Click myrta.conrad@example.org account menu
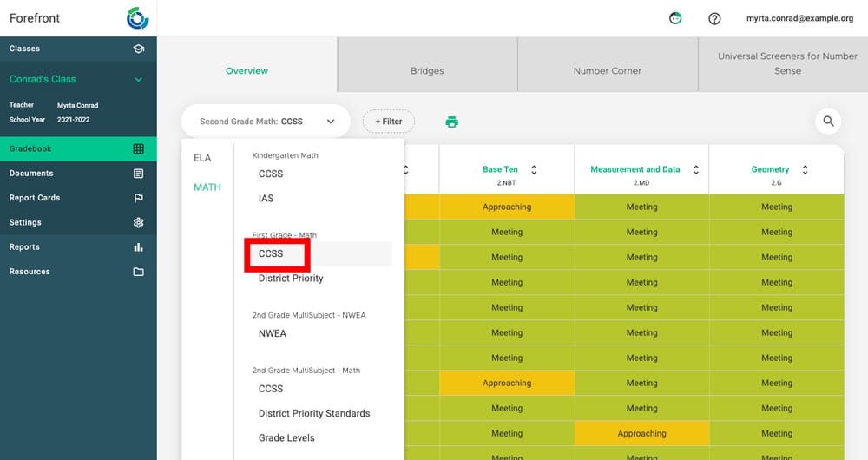The image size is (868, 460). coord(800,18)
